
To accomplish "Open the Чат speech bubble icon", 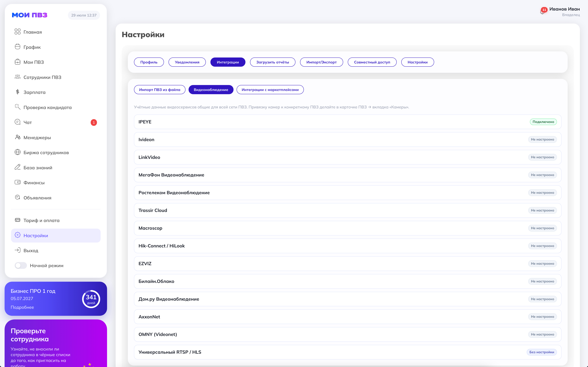I will pyautogui.click(x=17, y=122).
